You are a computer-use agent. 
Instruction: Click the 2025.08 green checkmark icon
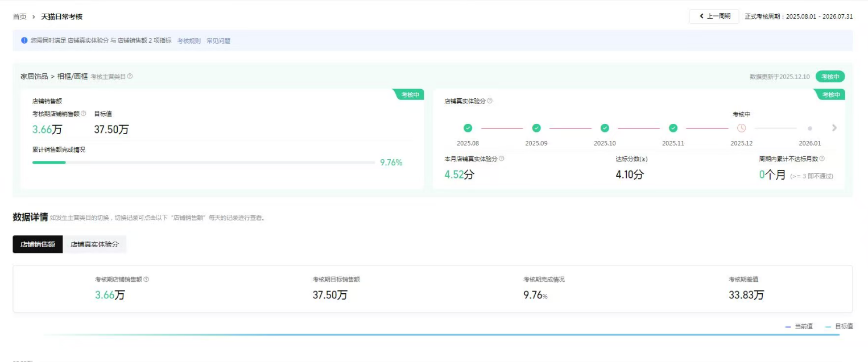tap(468, 128)
